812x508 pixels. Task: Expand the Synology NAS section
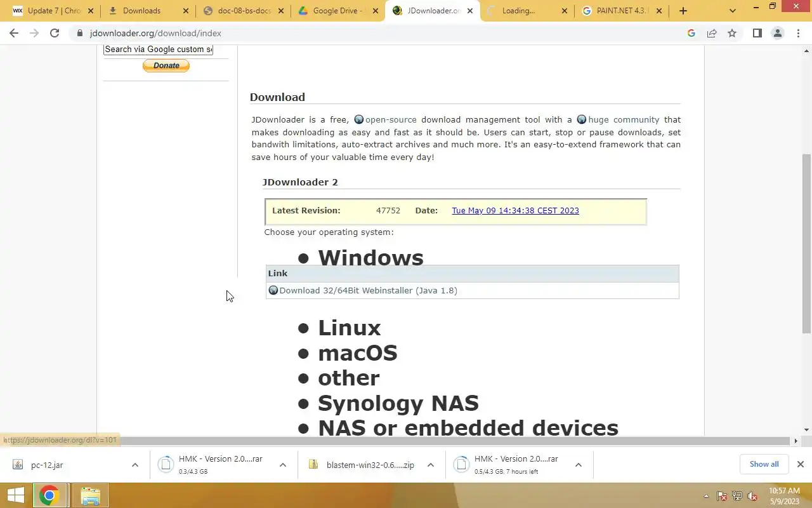click(x=398, y=403)
